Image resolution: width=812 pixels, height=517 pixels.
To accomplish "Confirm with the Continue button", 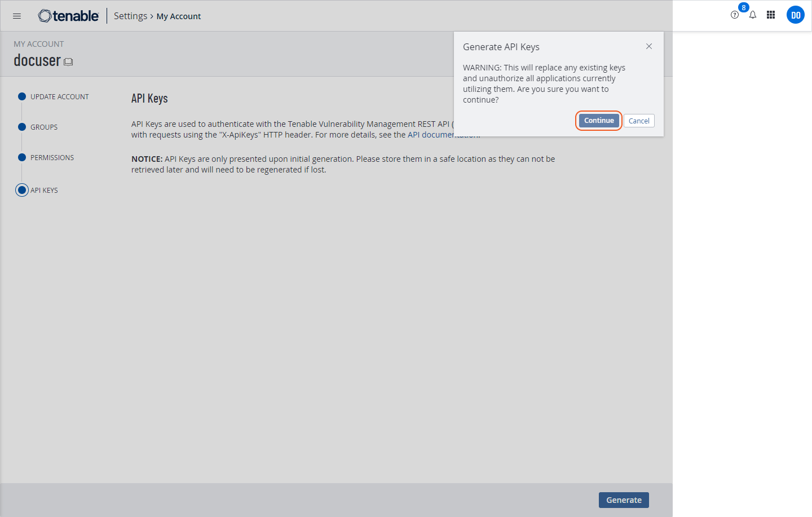I will tap(599, 121).
